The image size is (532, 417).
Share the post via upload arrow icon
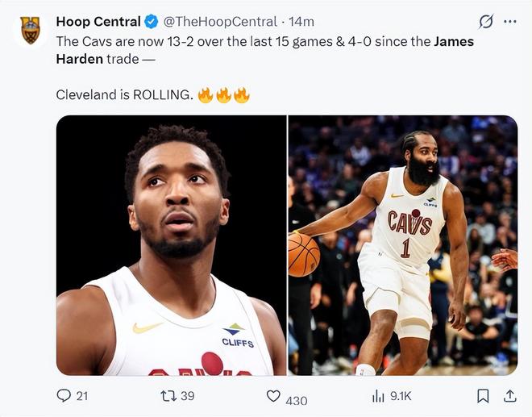coord(509,395)
